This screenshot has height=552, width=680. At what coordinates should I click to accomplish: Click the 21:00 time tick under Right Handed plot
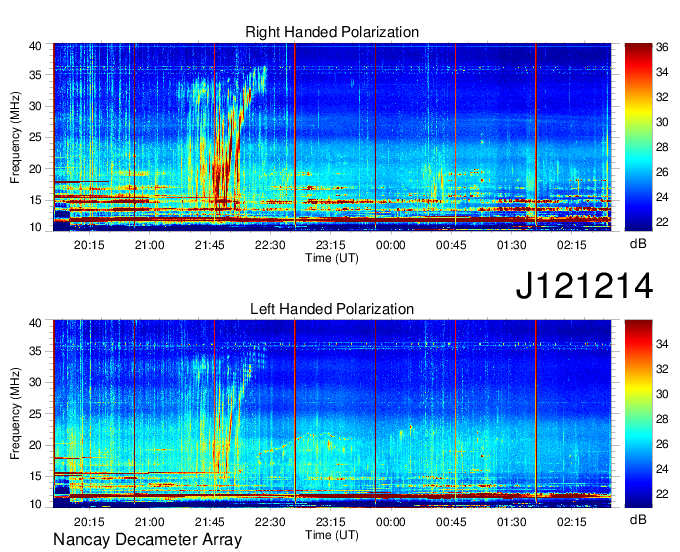pyautogui.click(x=150, y=245)
